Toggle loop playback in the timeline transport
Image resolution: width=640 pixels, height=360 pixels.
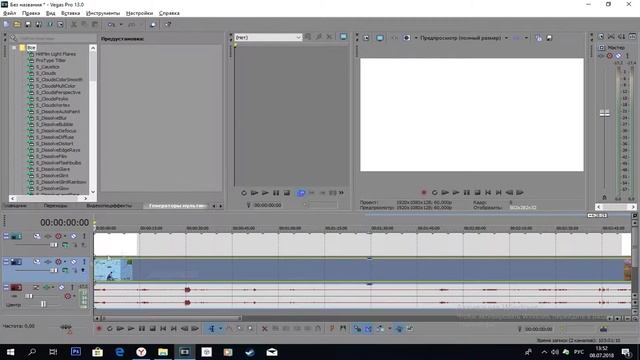109,329
